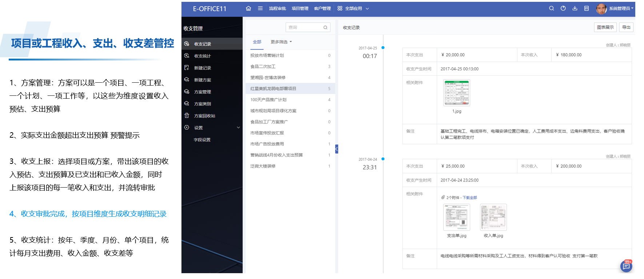Screen dimensions: 644x279
Task: Click the 方案管理 sidebar icon
Action: [x=187, y=92]
